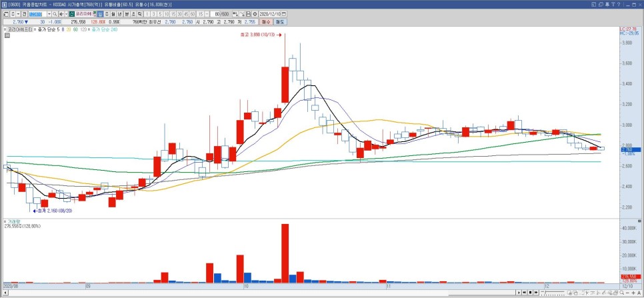644x298 pixels.
Task: Select the 월 (monthly) chart period
Action: pyautogui.click(x=113, y=14)
